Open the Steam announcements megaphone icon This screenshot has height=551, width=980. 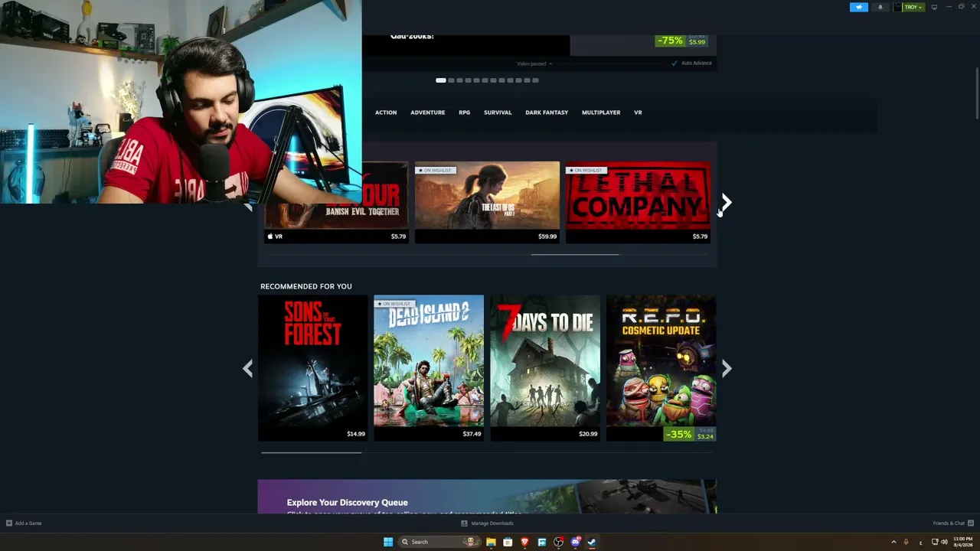(859, 7)
